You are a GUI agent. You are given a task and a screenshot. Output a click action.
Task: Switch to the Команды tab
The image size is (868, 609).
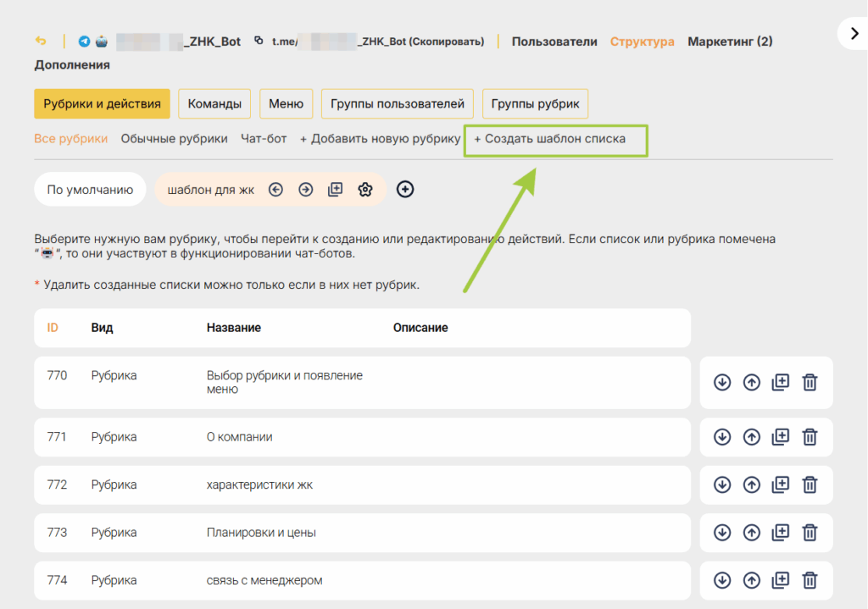pyautogui.click(x=214, y=103)
